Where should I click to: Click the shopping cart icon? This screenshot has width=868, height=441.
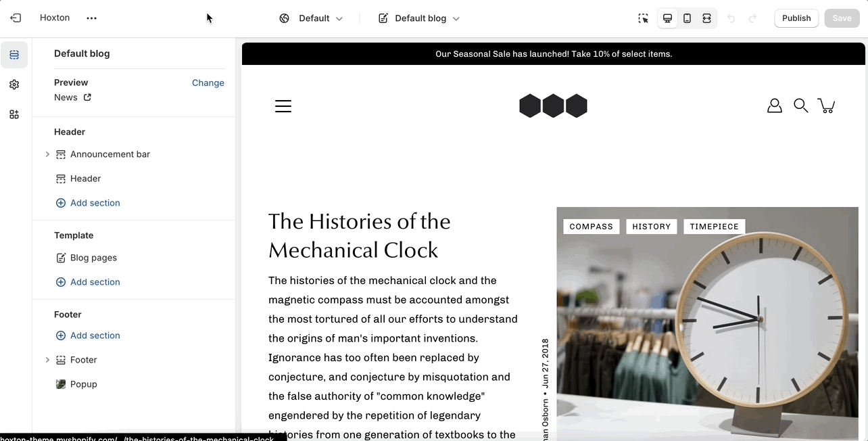pyautogui.click(x=826, y=106)
